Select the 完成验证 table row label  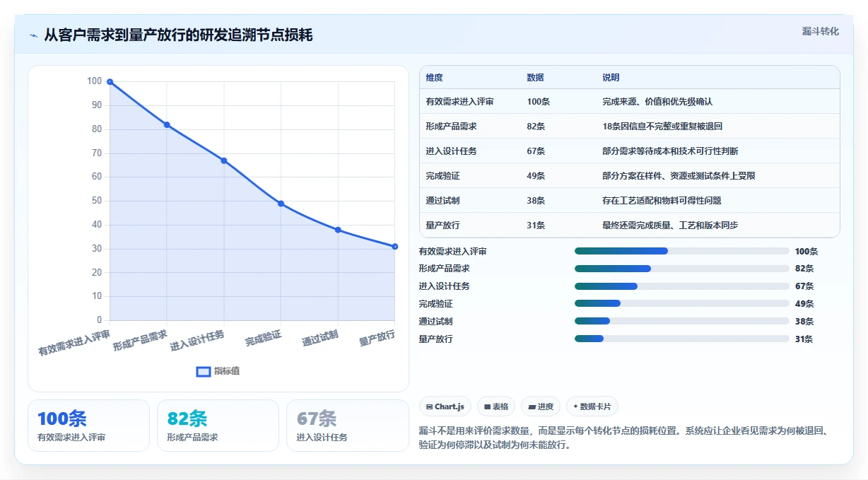(x=442, y=176)
